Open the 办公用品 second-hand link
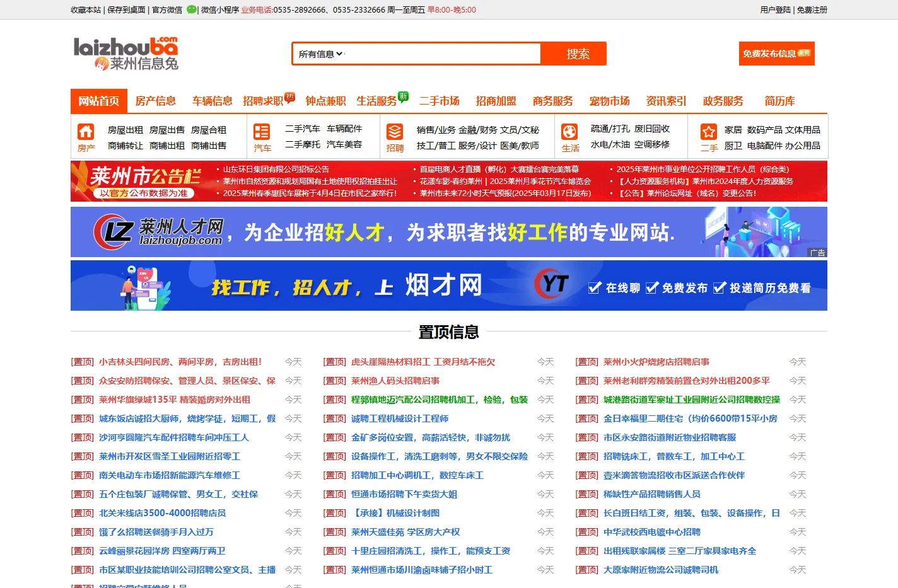The width and height of the screenshot is (898, 588). point(803,146)
